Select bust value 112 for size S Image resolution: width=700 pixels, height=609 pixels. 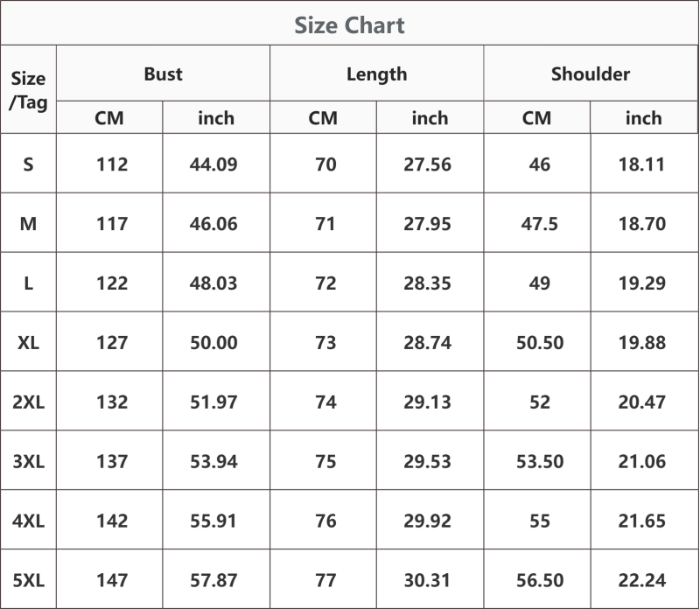(112, 164)
